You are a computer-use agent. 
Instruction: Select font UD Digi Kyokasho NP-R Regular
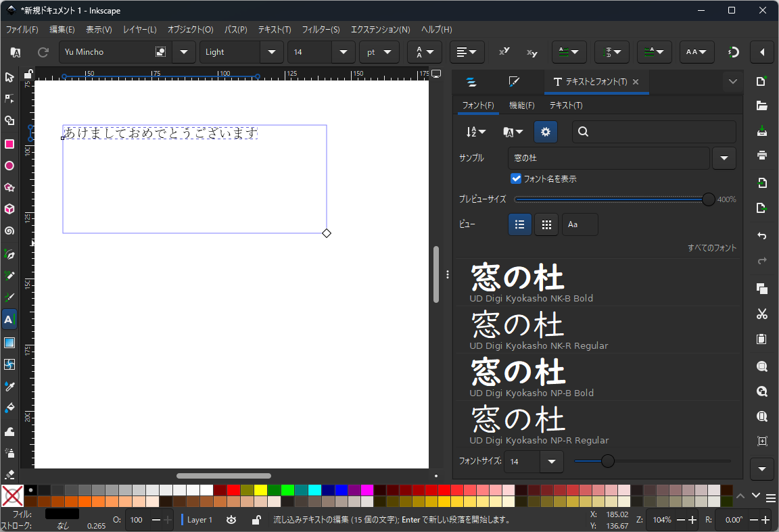pos(597,424)
